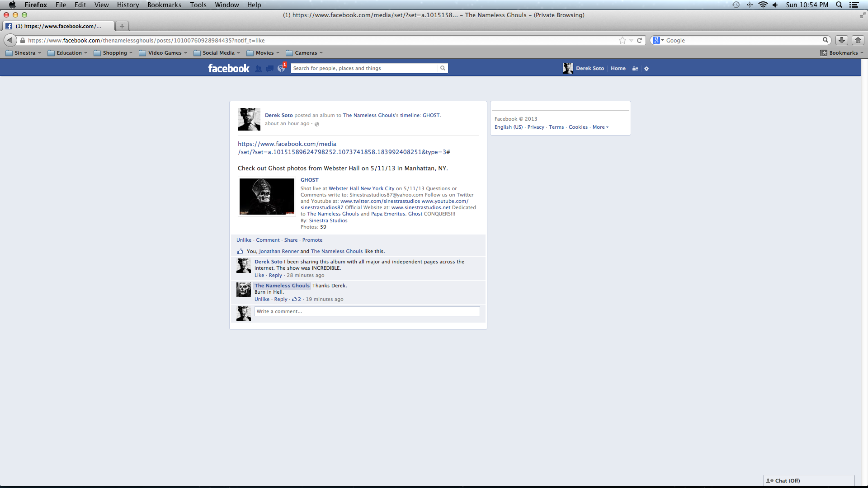Expand the Sinestra bookmarks folder
868x488 pixels.
click(23, 53)
